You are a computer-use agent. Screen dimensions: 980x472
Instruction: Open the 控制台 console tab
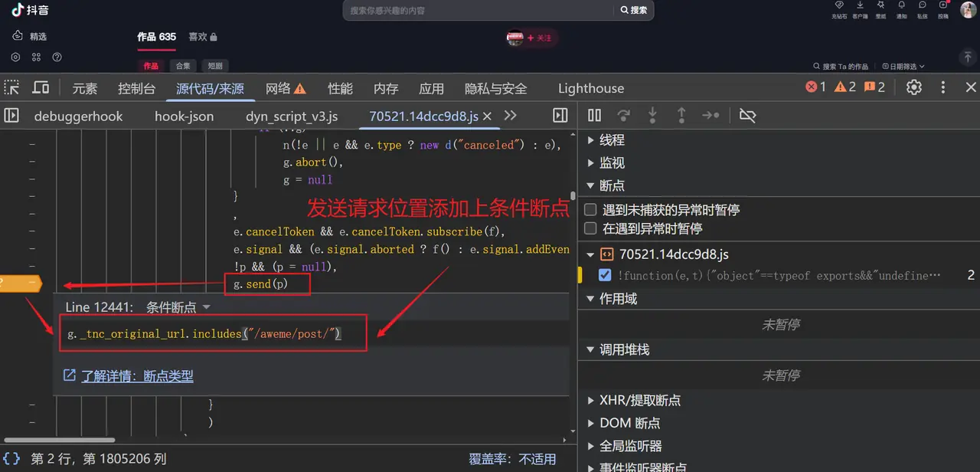pos(136,88)
